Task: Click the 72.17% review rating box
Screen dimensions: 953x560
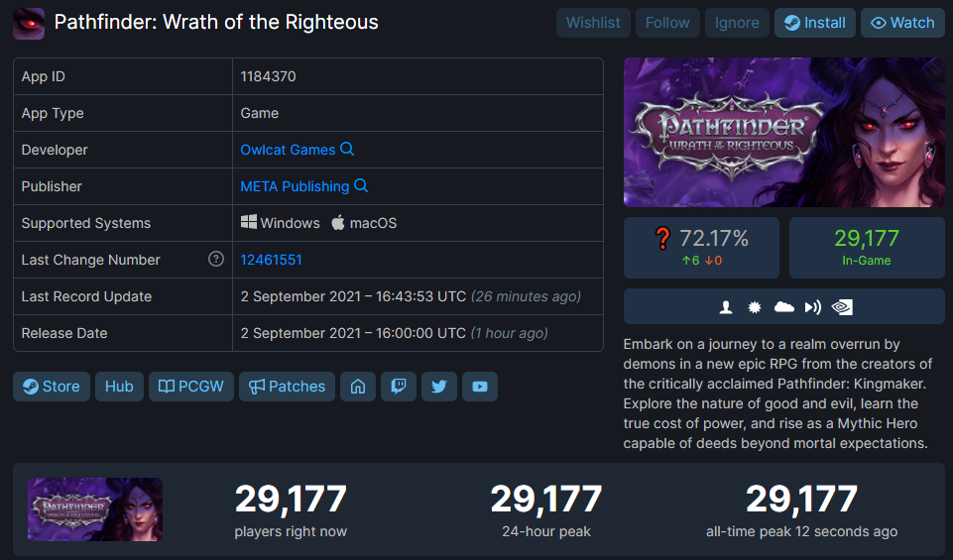Action: (x=701, y=248)
